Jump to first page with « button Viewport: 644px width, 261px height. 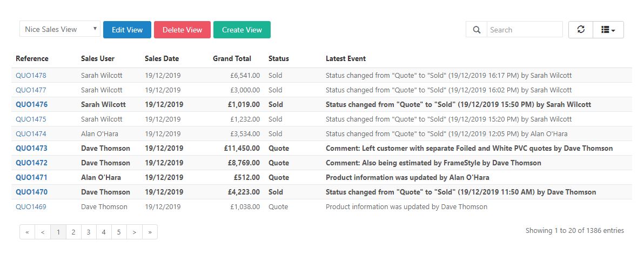pos(27,232)
